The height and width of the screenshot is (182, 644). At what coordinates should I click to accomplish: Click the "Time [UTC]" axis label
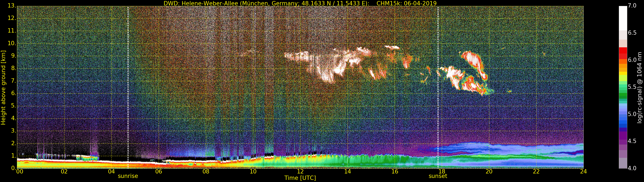tap(300, 178)
